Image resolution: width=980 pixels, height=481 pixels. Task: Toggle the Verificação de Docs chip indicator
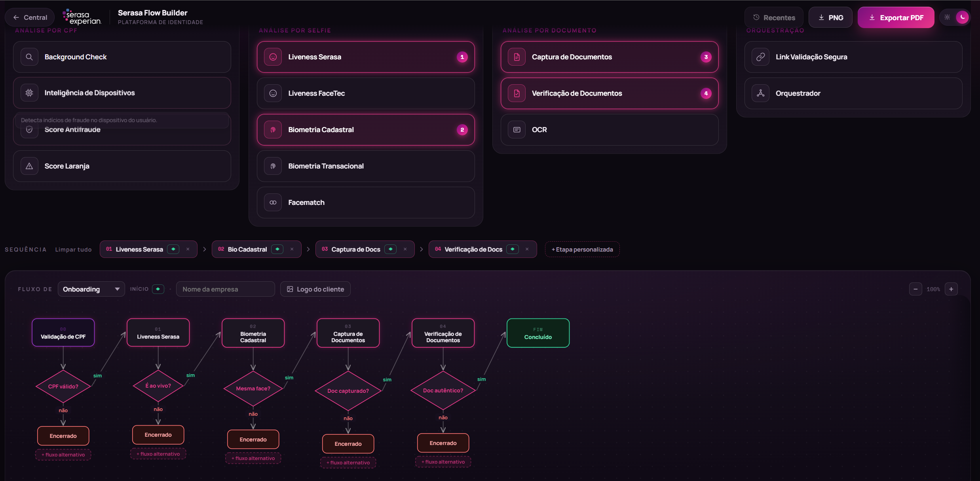pyautogui.click(x=513, y=249)
